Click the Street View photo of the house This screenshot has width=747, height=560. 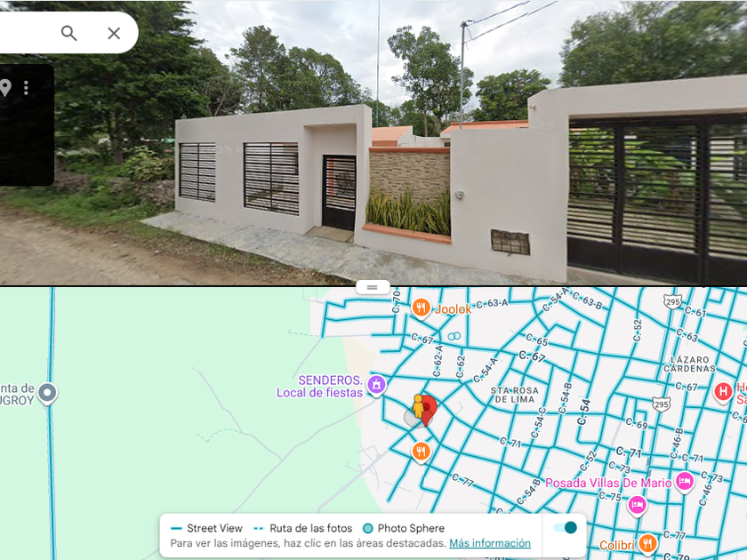[373, 143]
